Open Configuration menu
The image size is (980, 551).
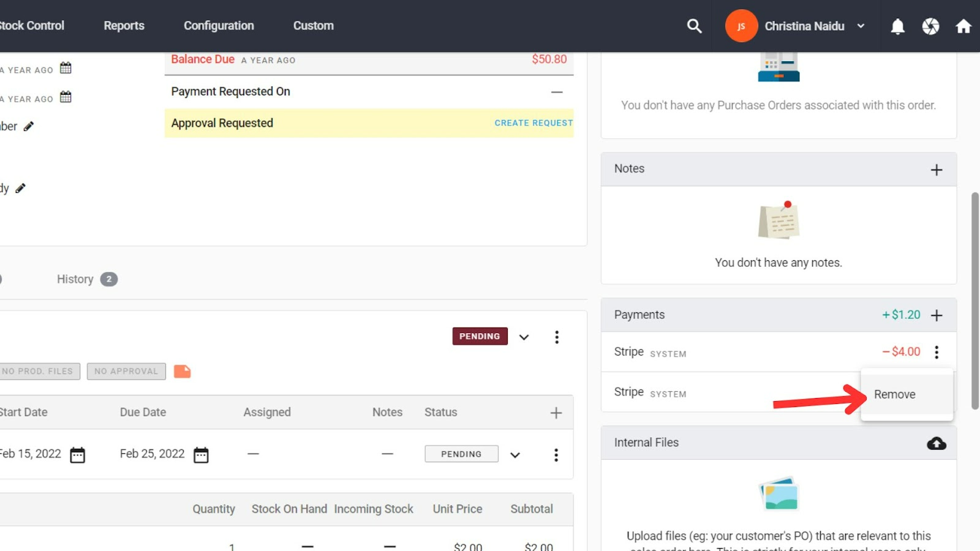[x=219, y=26]
